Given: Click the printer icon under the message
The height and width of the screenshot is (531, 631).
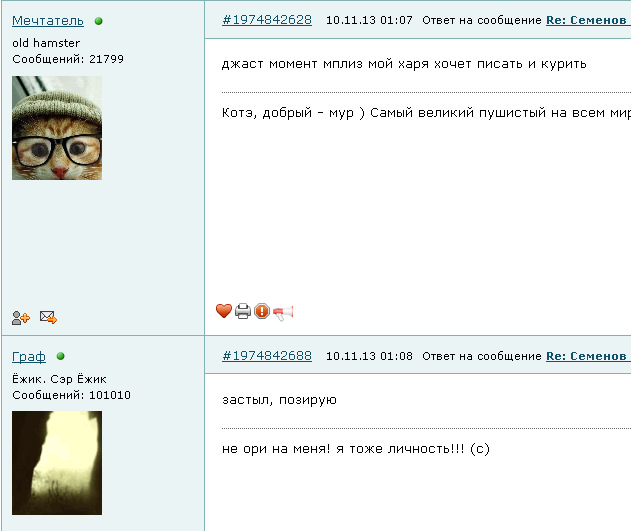Looking at the screenshot, I should point(243,311).
